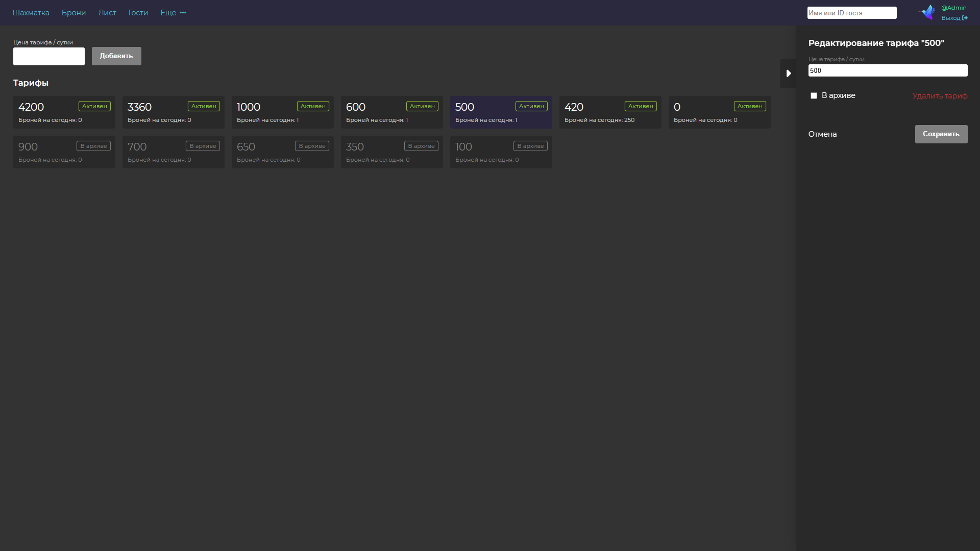980x551 pixels.
Task: Open the 420 tariff card
Action: [610, 112]
